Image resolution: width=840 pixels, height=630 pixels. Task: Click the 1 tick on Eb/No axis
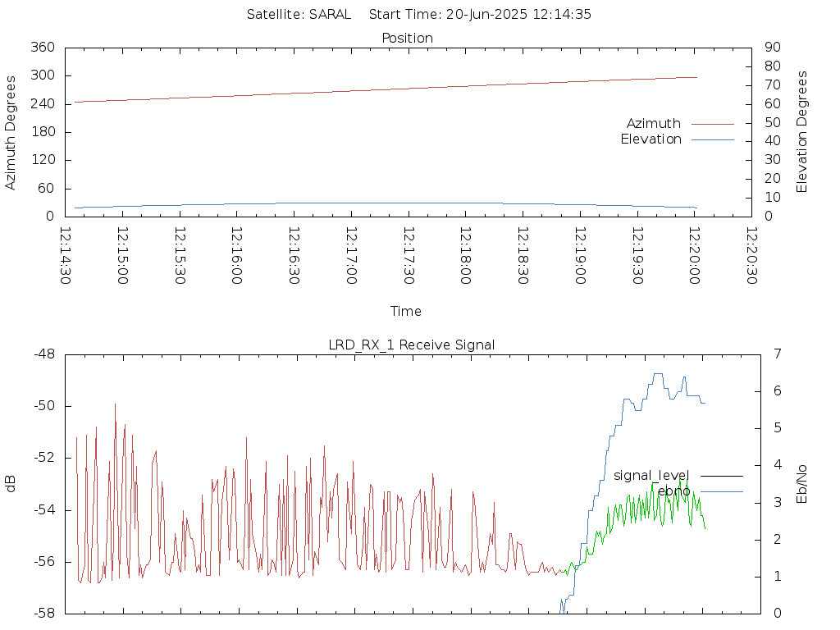coord(778,577)
